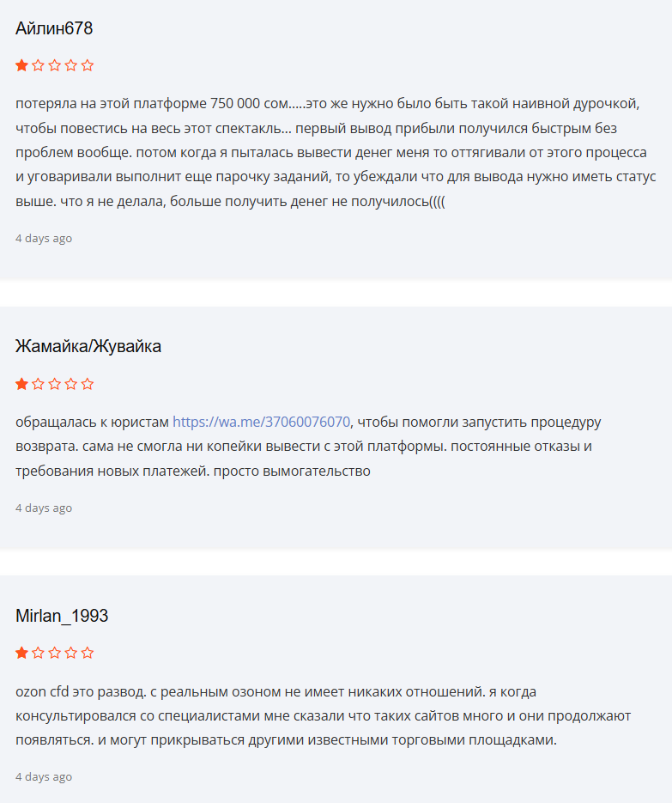
Task: Click "4 days ago" under Mirlan_1993's review
Action: 44,776
